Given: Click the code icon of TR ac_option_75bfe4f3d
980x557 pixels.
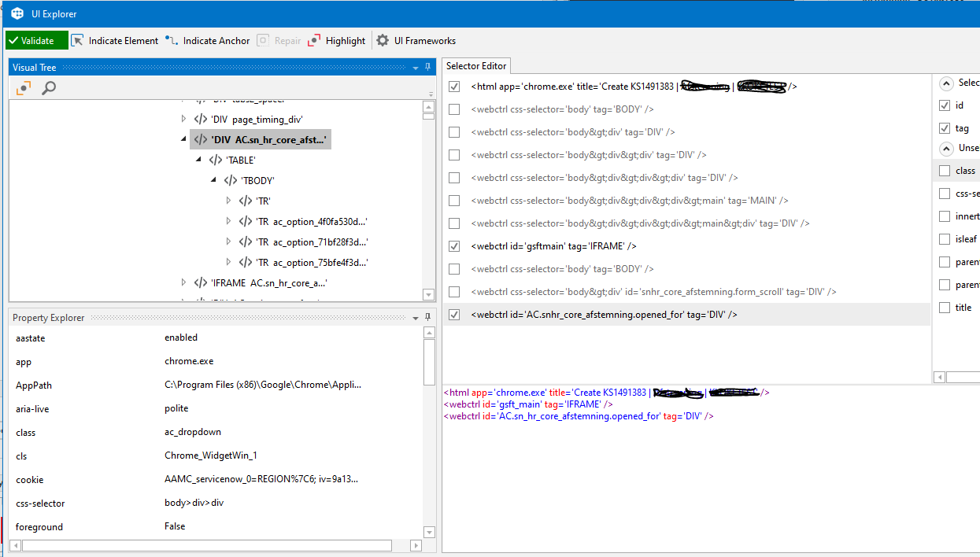Looking at the screenshot, I should [246, 262].
